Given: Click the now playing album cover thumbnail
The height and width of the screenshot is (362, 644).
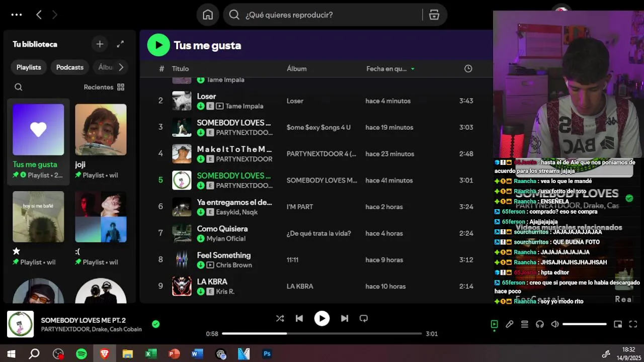Looking at the screenshot, I should (20, 324).
